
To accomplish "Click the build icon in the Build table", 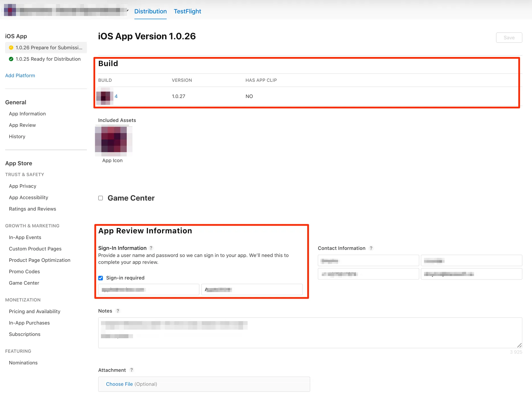I will 105,96.
